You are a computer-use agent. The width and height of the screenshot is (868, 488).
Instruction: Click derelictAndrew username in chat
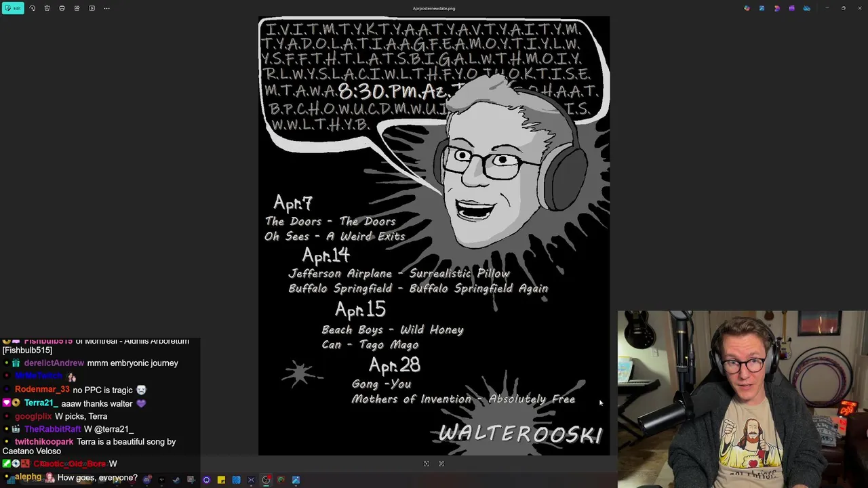click(x=54, y=363)
